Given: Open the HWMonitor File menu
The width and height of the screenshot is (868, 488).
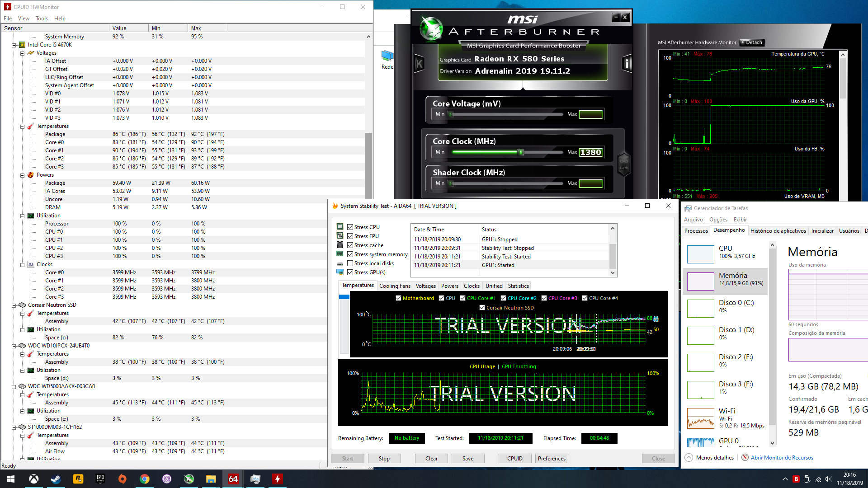Looking at the screenshot, I should [8, 19].
